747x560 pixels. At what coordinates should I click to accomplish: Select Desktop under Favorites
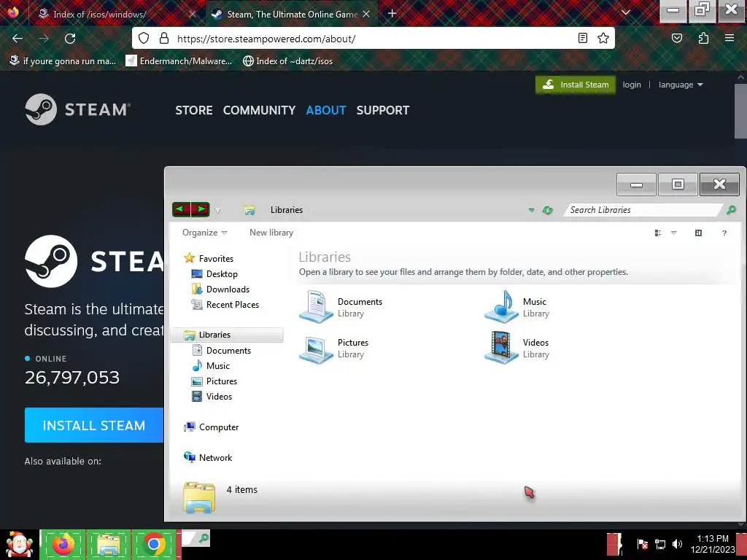point(214,274)
